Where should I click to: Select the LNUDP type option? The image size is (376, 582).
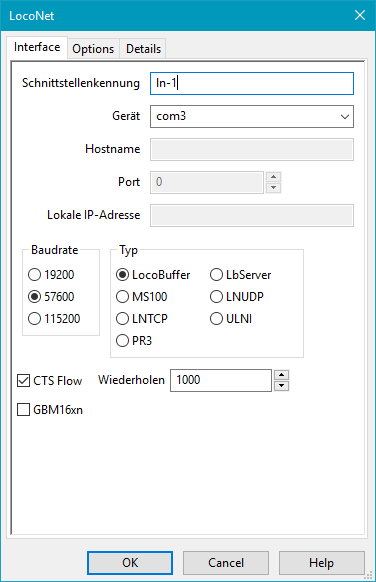[x=216, y=297]
